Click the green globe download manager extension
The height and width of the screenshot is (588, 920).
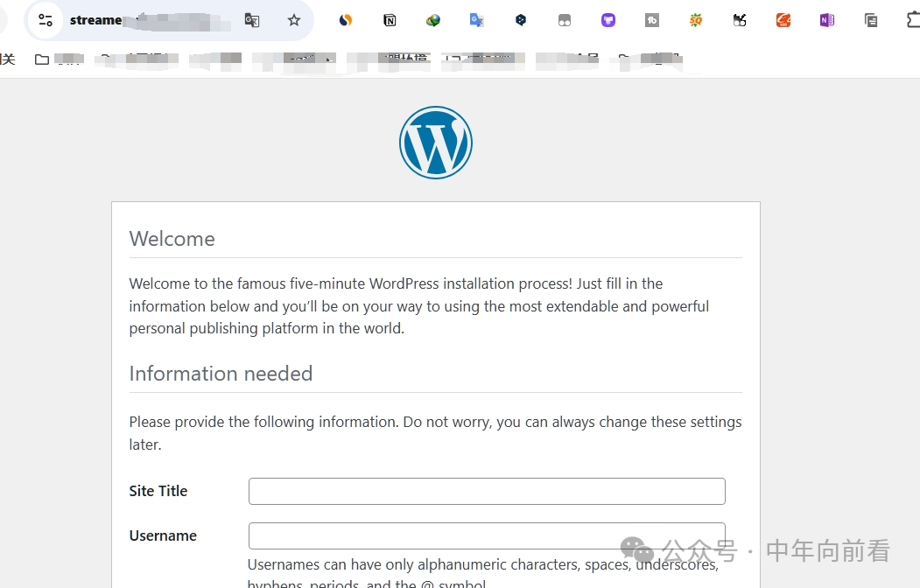tap(433, 20)
